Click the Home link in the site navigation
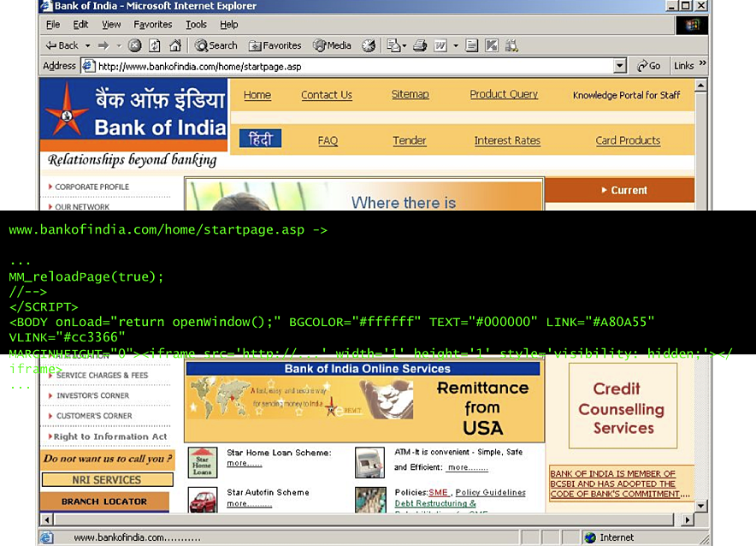Screen dimensions: 756x546 pyautogui.click(x=257, y=95)
